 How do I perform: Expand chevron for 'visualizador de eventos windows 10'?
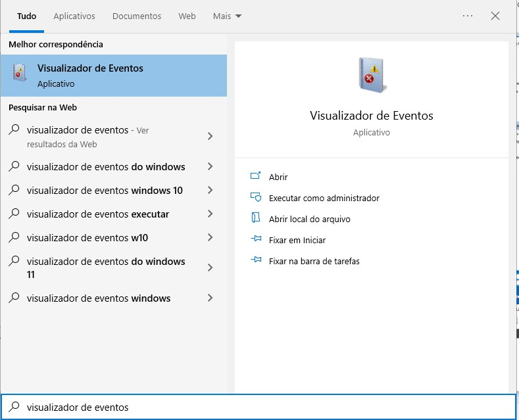tap(210, 190)
